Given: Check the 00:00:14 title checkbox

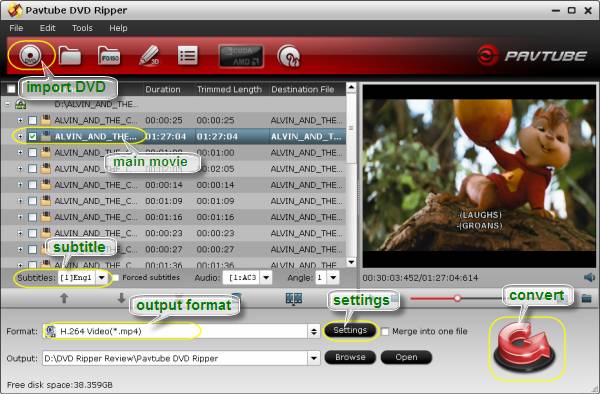Looking at the screenshot, I should (x=33, y=185).
